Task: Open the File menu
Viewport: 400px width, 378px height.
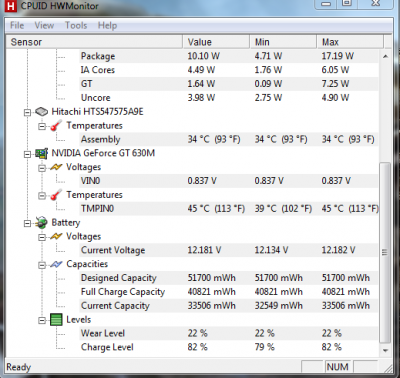Action: (17, 25)
